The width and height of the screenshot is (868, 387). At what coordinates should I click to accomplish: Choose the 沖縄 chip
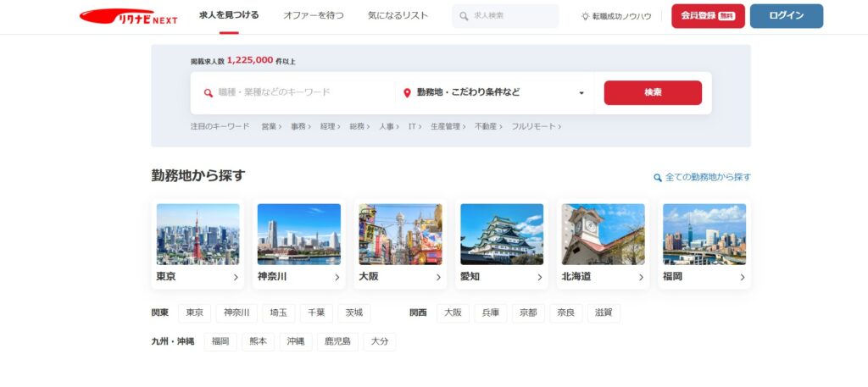(296, 341)
